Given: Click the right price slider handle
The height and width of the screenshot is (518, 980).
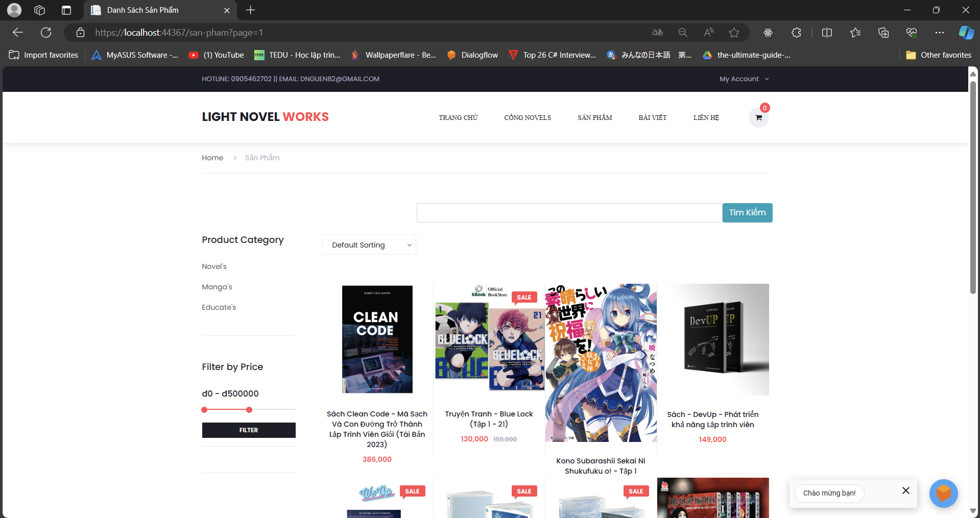Looking at the screenshot, I should (x=249, y=410).
